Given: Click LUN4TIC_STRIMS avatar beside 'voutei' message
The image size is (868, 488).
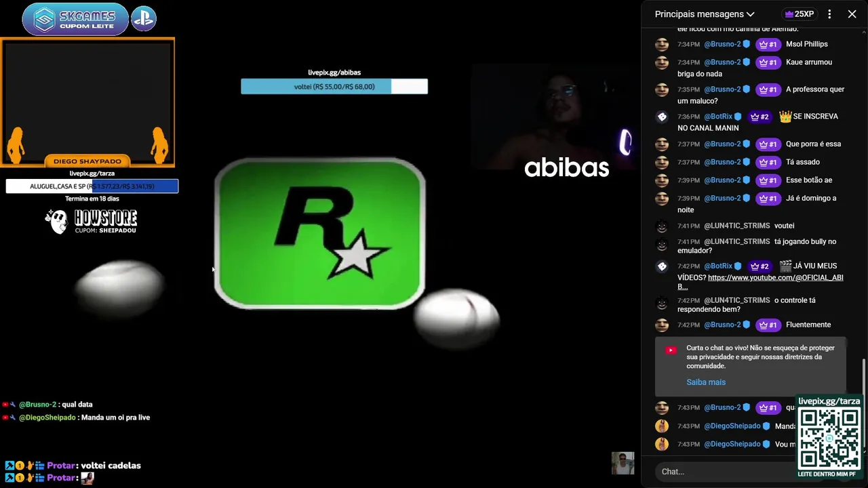Looking at the screenshot, I should pyautogui.click(x=662, y=226).
